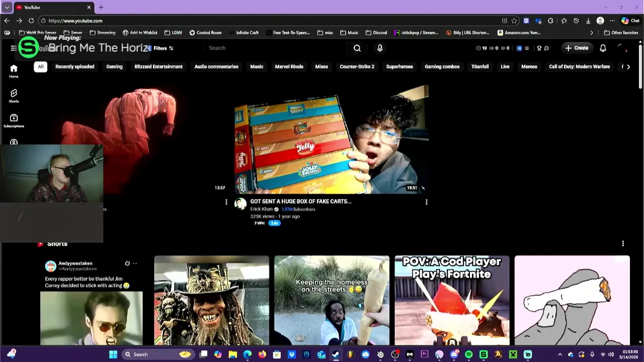Open the Amazon.com bookmark
Image resolution: width=644 pixels, height=362 pixels.
pyautogui.click(x=519, y=33)
